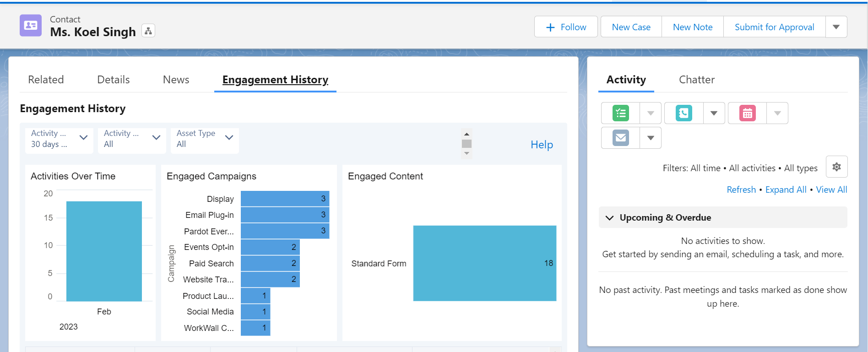Open the activity timeline settings gear
The width and height of the screenshot is (868, 352).
pyautogui.click(x=836, y=167)
